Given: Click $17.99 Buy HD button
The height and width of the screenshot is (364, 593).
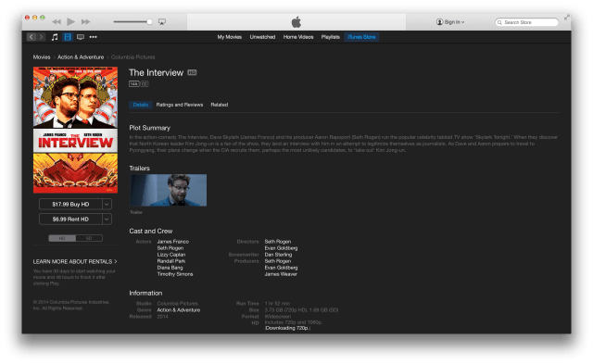Looking at the screenshot, I should 70,204.
